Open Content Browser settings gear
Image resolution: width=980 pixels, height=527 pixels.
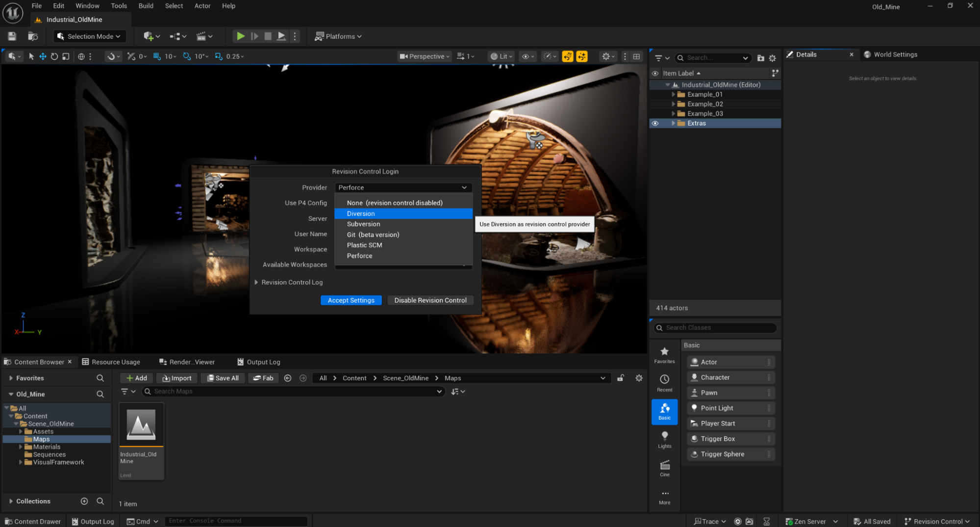coord(639,378)
